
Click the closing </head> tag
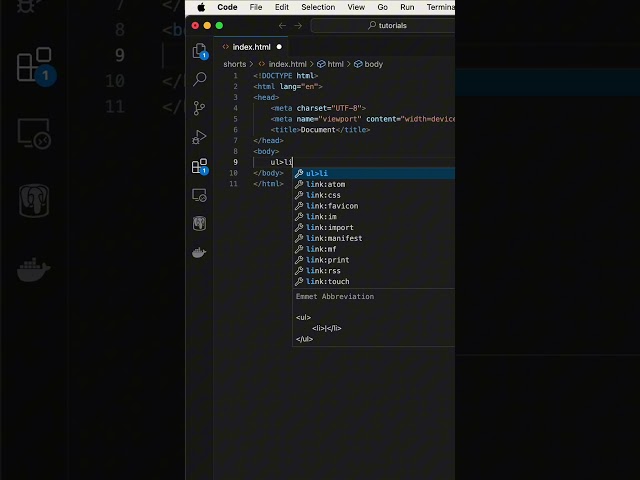268,140
